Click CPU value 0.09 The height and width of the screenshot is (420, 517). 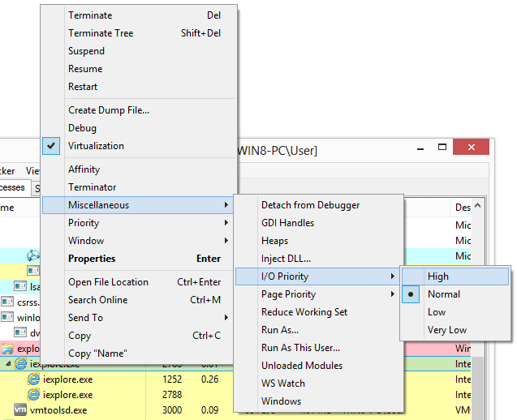[209, 409]
